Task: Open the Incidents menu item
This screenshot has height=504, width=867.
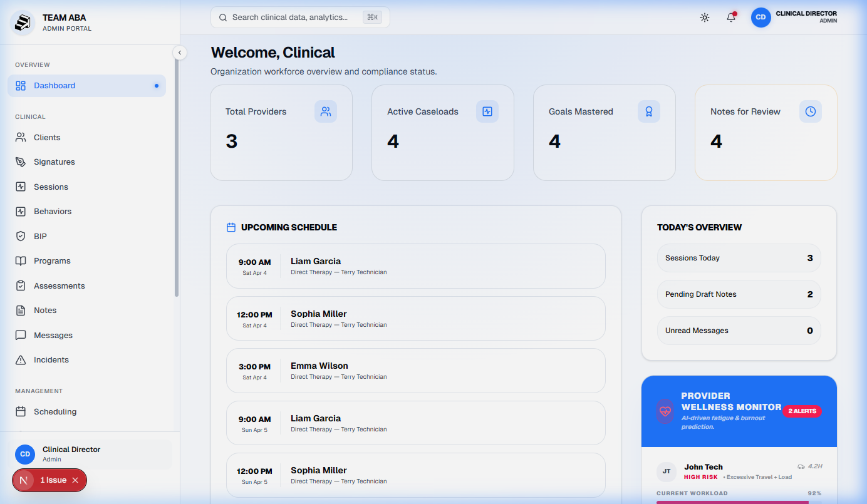Action: point(86,359)
